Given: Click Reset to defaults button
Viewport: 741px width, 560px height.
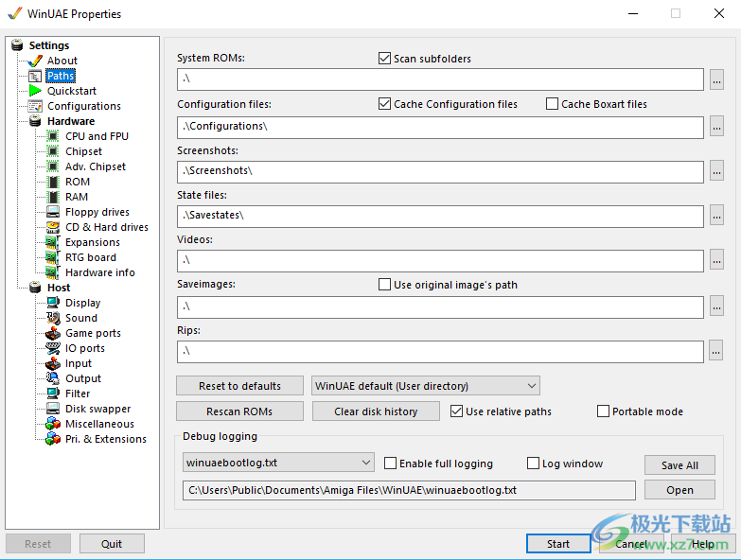Looking at the screenshot, I should (239, 386).
